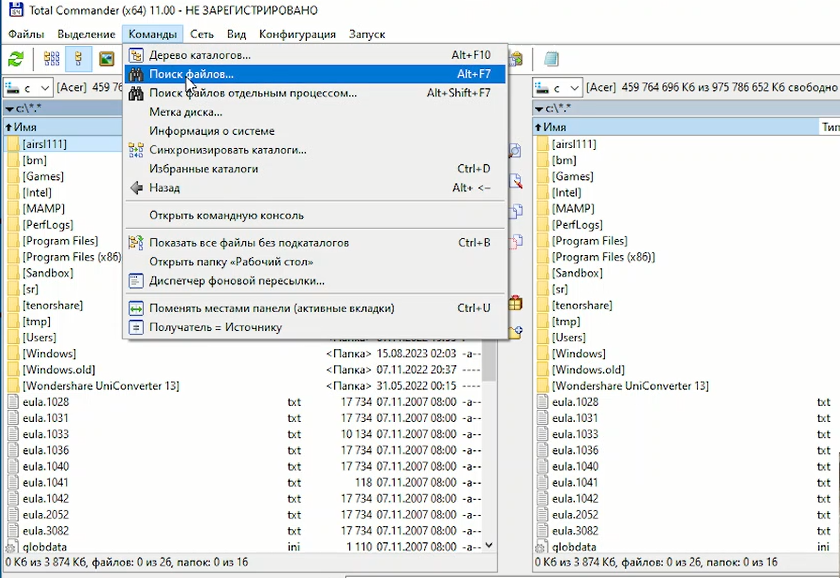Image resolution: width=840 pixels, height=578 pixels.
Task: Open the right panel drive selector dropdown
Action: (574, 87)
